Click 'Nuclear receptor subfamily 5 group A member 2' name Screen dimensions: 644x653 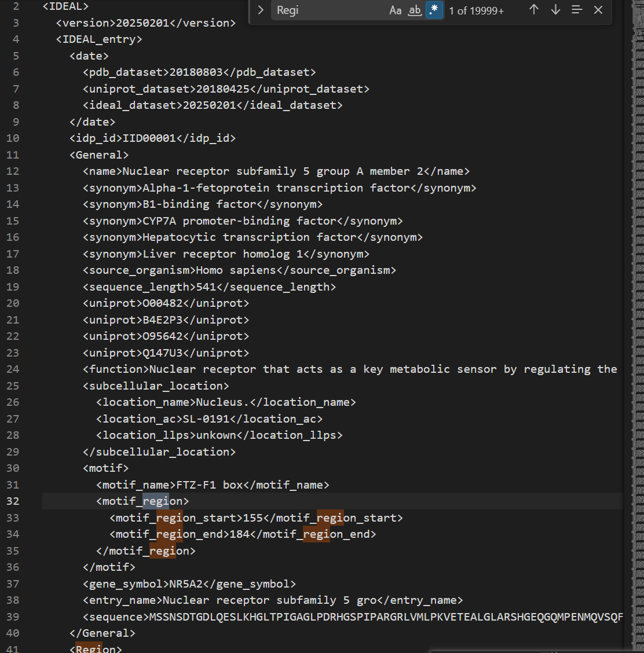[273, 171]
